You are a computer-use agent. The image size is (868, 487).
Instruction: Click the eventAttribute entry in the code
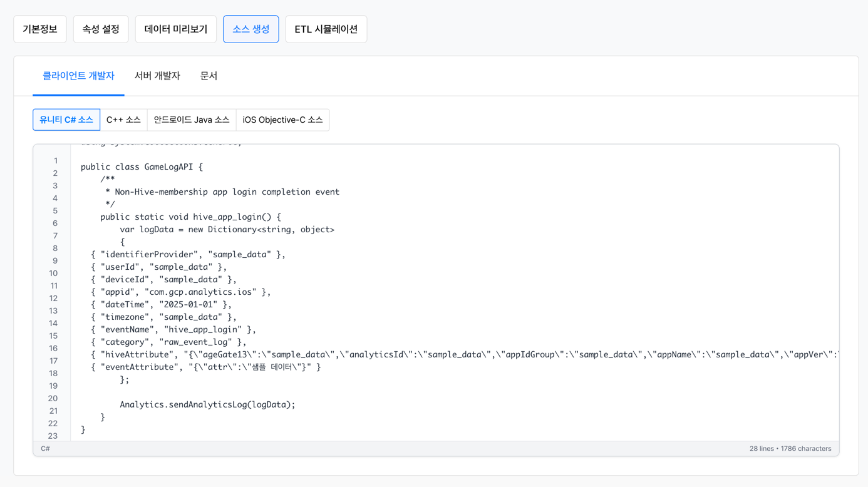[205, 367]
